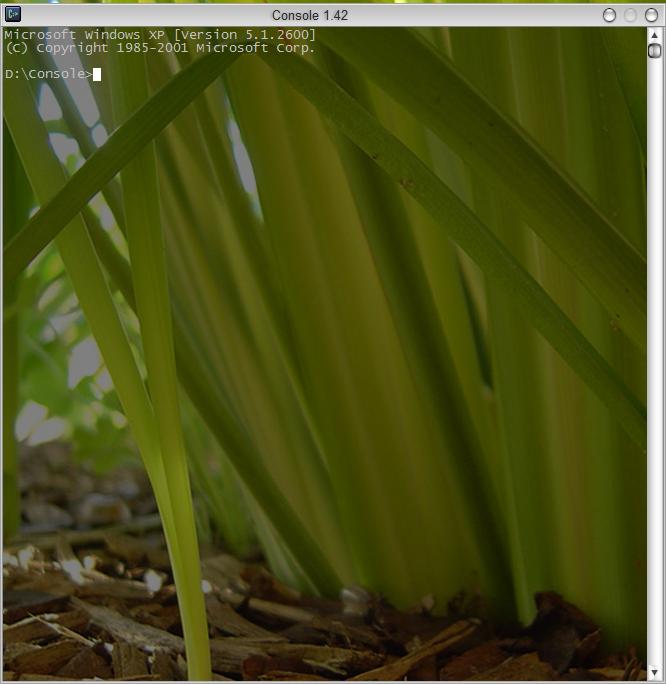
Task: Close the Console window
Action: click(651, 15)
